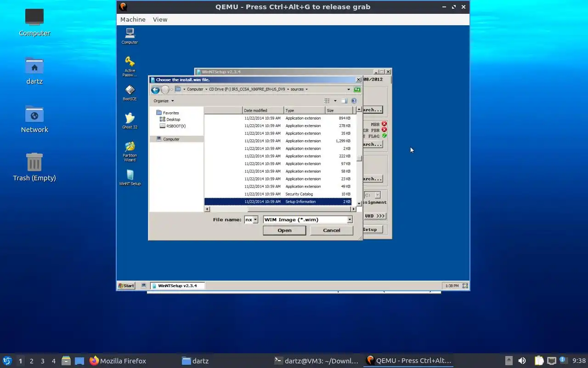Click the File name input field
588x368 pixels.
(x=248, y=220)
